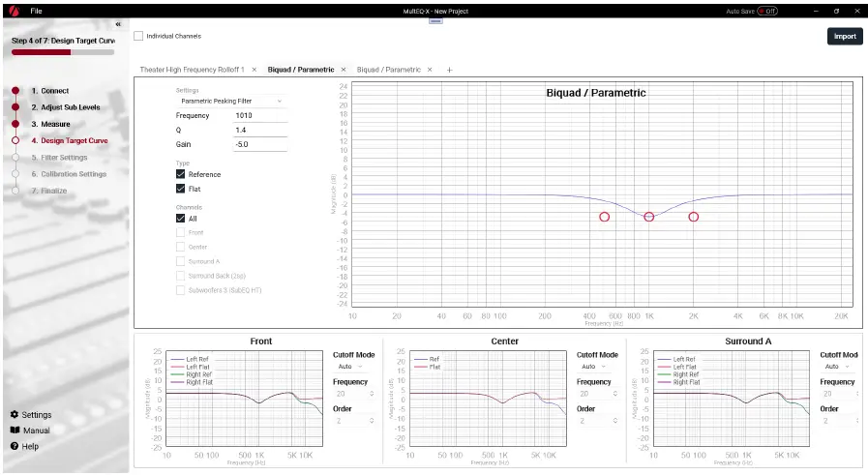The width and height of the screenshot is (868, 475).
Task: Check the Subwoofers 3 (SubEQ HT) checkbox
Action: coord(180,290)
